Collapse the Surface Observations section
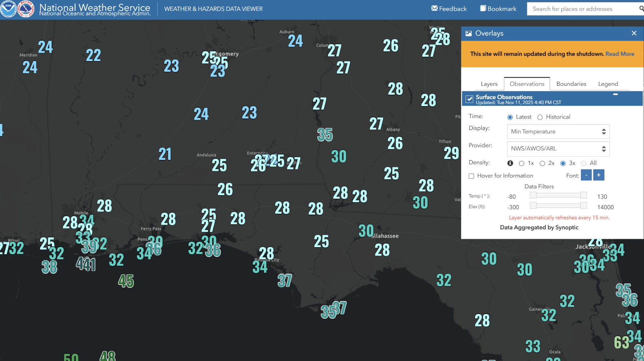Screen dimensions: 644x361 coord(615,94)
